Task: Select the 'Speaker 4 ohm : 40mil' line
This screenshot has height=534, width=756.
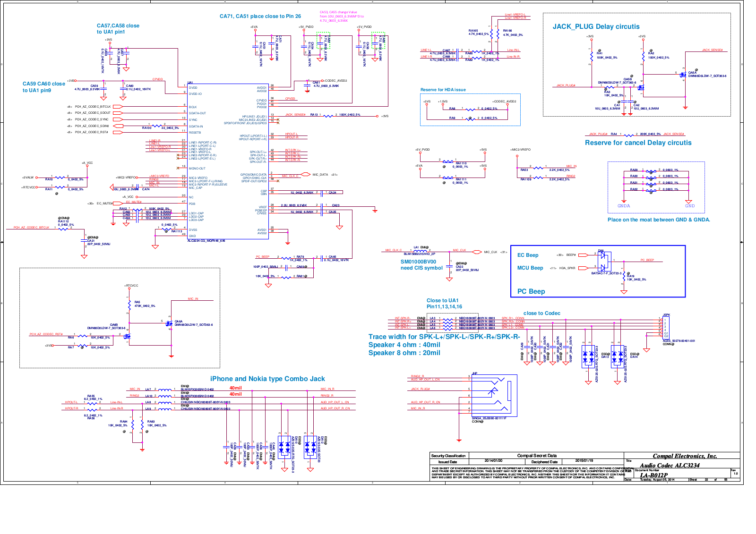Action: click(x=404, y=345)
